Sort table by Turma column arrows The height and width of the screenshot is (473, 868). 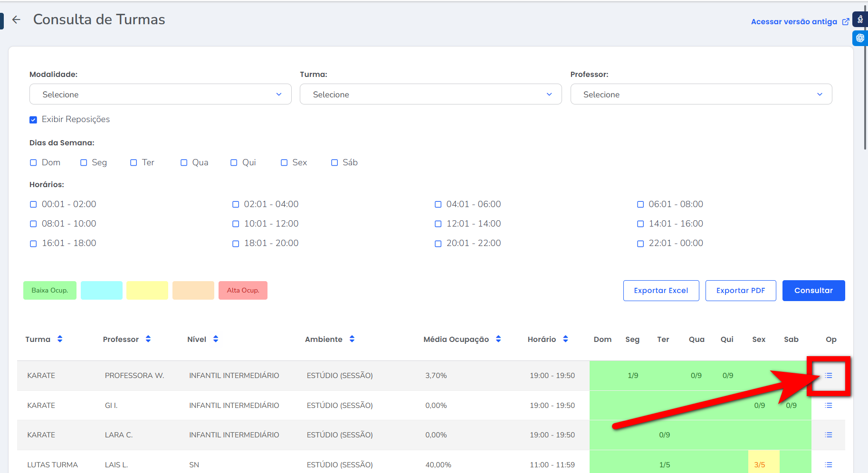tap(60, 339)
